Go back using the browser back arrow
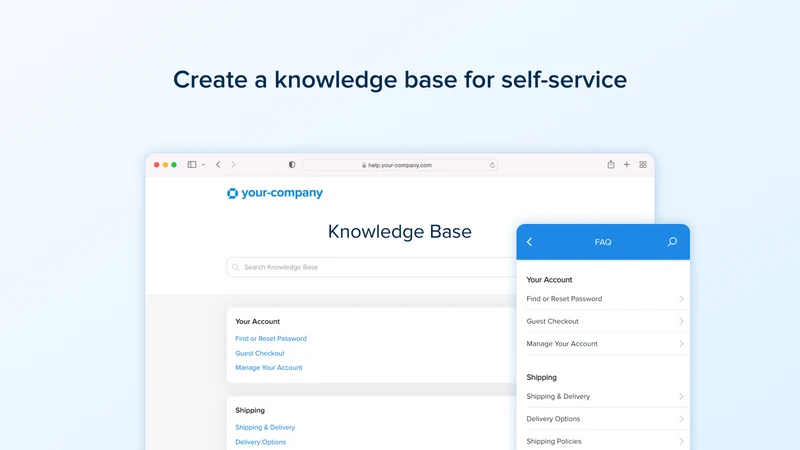Screen dimensions: 800x450 point(218,165)
